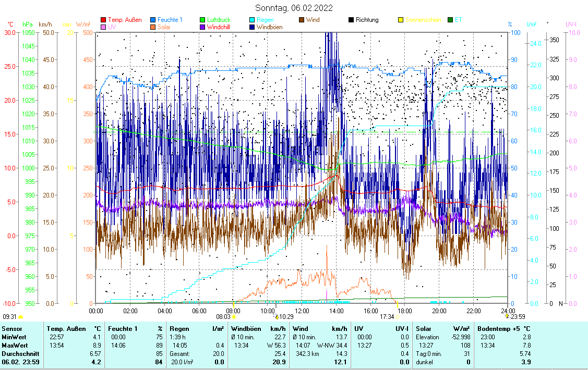
Task: Click the green Luftdruck legend square
Action: tap(202, 20)
